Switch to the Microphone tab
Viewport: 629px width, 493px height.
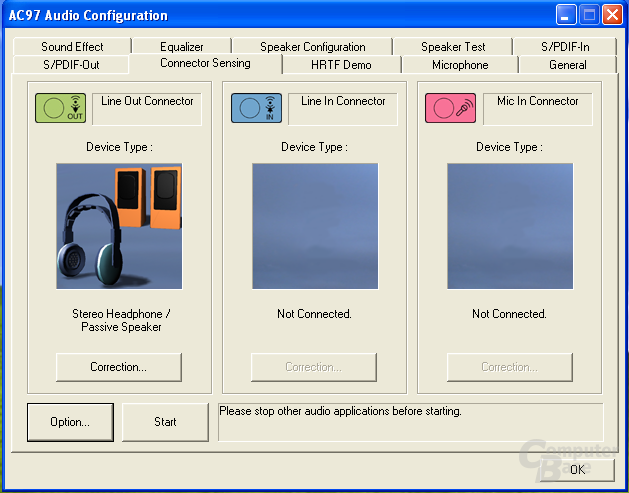point(460,65)
